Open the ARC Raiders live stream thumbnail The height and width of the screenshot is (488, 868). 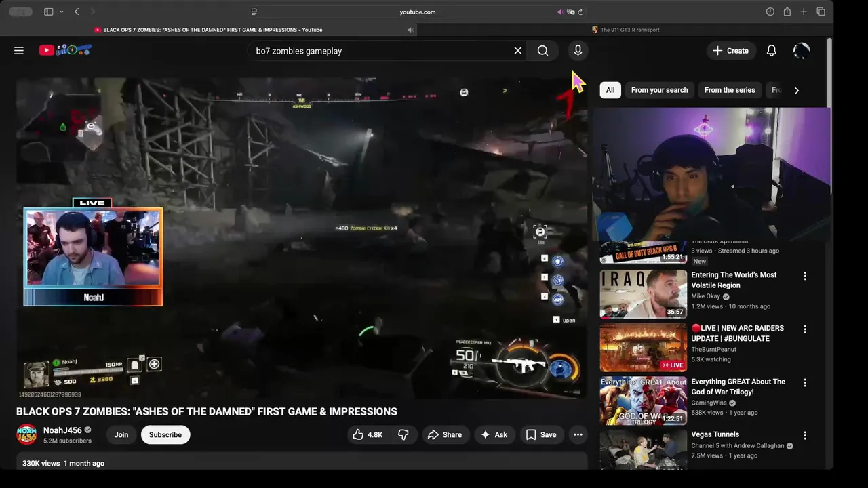643,347
